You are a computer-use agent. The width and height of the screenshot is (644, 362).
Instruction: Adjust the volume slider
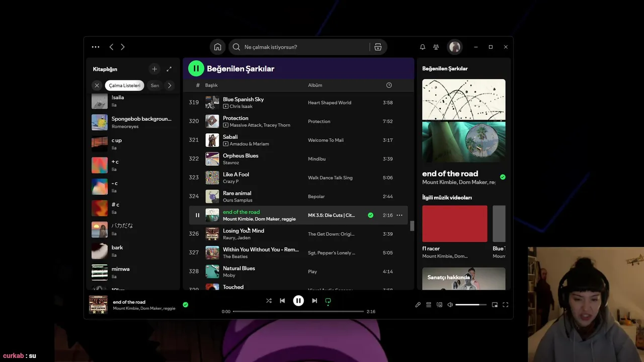(x=471, y=305)
